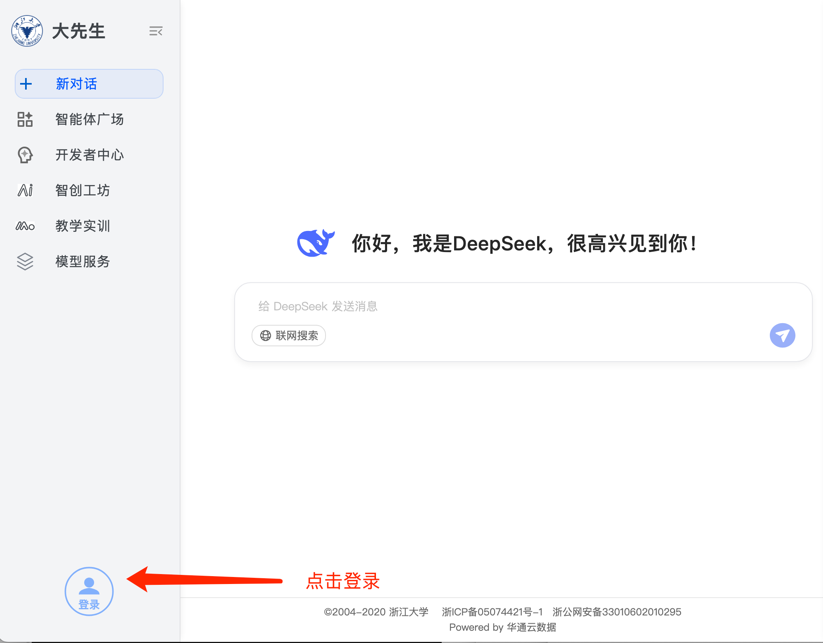The image size is (823, 643).
Task: Select the 开发者中心 menu label
Action: point(89,155)
